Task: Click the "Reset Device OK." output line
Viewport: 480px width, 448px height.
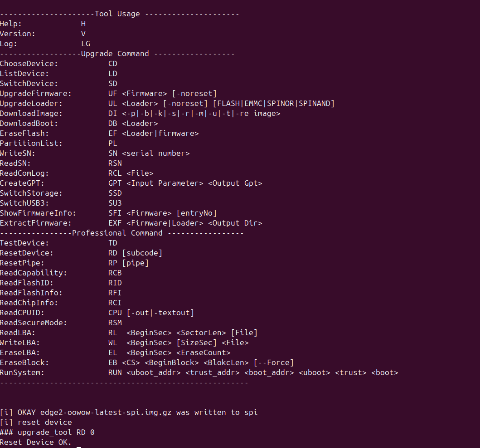Action: pos(36,442)
